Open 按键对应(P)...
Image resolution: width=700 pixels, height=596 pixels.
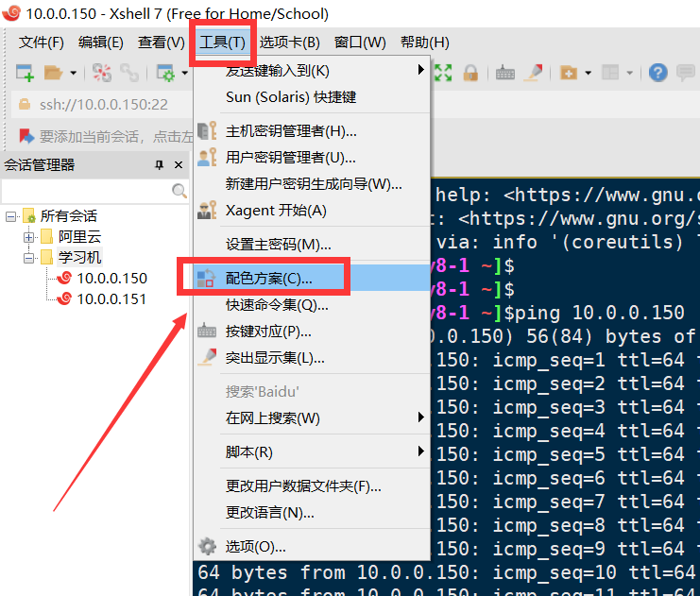tap(312, 332)
